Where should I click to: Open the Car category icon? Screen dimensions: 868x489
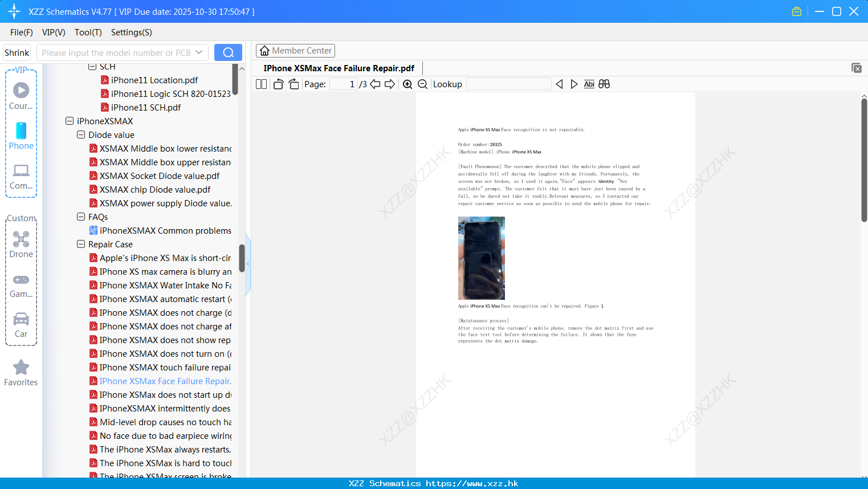21,325
